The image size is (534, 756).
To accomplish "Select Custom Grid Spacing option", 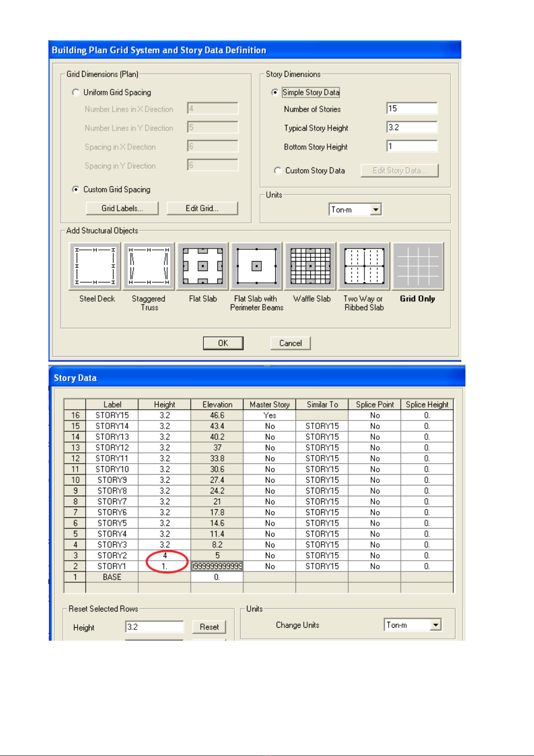I will (76, 189).
